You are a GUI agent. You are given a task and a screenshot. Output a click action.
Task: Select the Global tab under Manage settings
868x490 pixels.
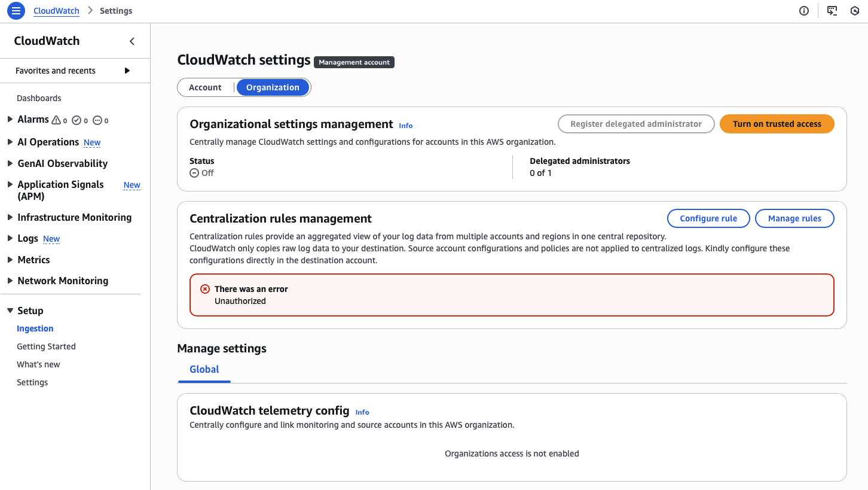tap(204, 369)
